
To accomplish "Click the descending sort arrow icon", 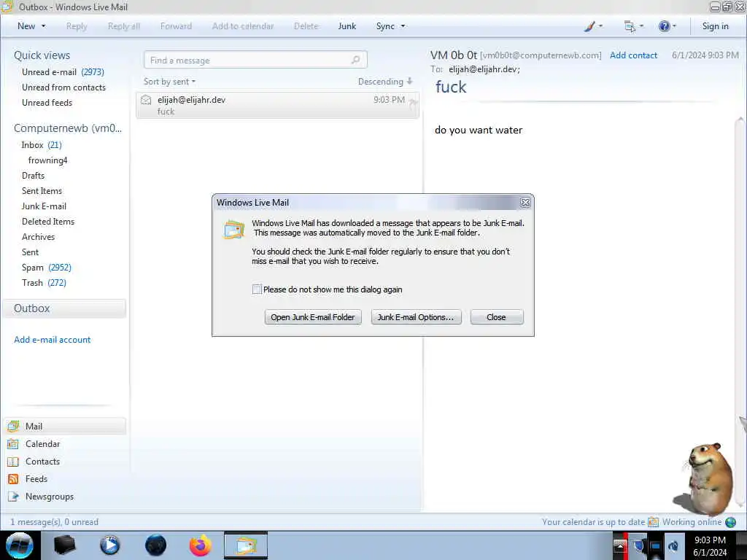I will [410, 82].
